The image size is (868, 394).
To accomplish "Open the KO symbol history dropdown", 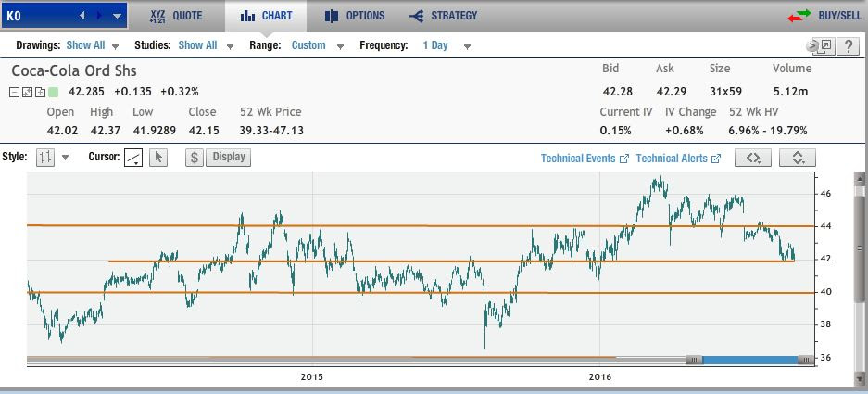I will click(x=117, y=16).
